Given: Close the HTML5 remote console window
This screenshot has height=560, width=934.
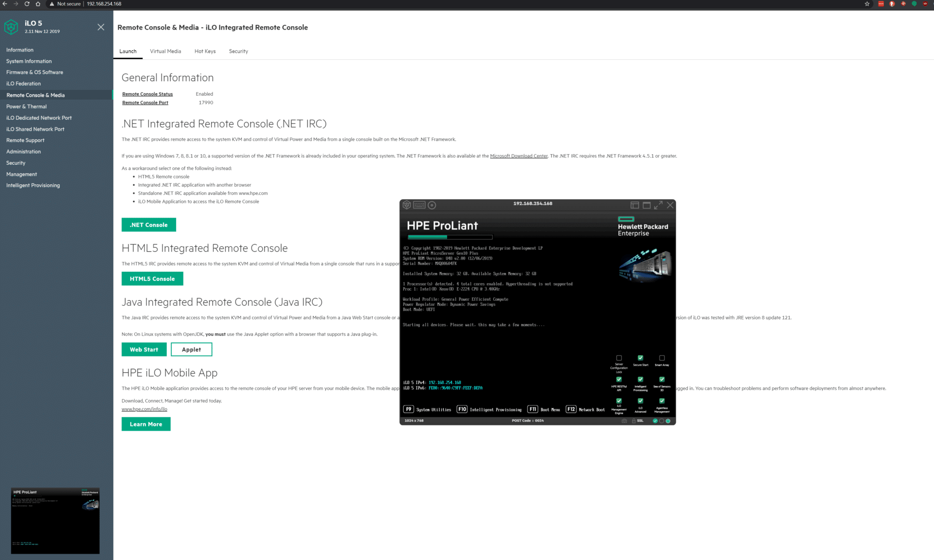Looking at the screenshot, I should (x=670, y=205).
